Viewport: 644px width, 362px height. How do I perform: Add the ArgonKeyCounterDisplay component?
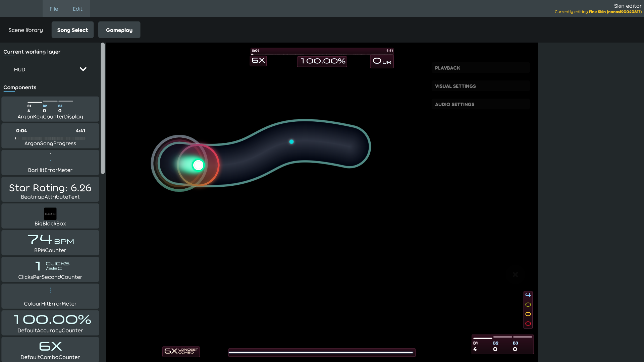50,109
